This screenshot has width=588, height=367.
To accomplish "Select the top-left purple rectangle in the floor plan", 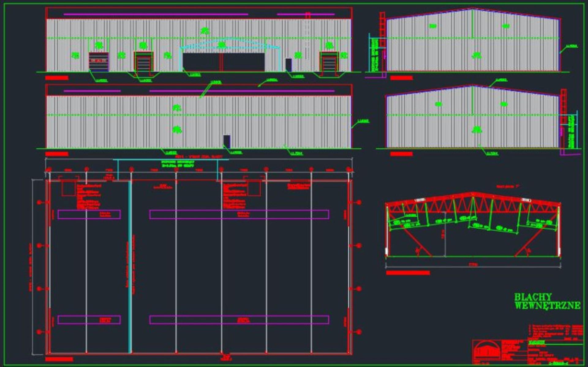I will coord(89,214).
